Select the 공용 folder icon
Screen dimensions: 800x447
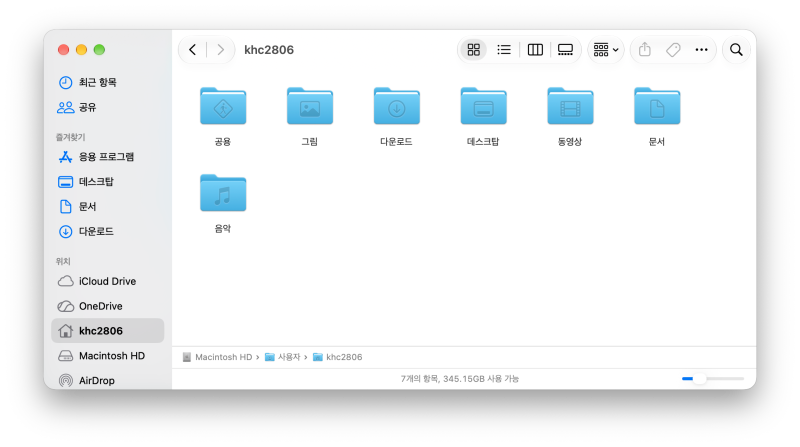click(223, 106)
